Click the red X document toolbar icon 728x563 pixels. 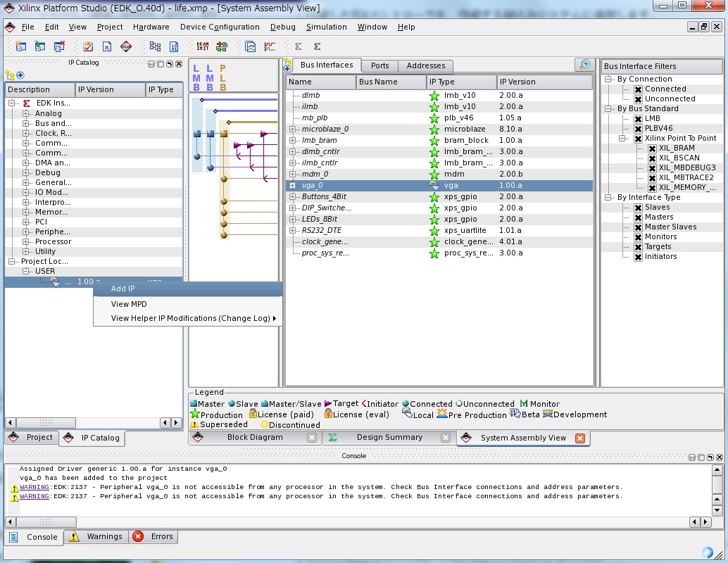point(107,46)
